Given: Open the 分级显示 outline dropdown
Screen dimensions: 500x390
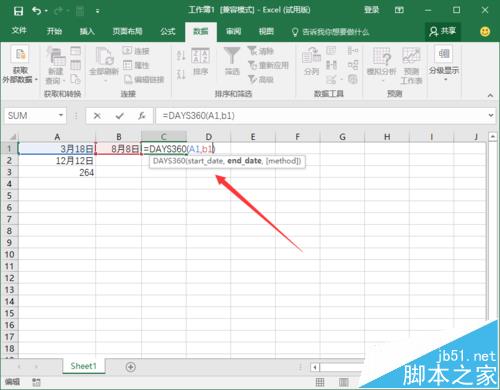Looking at the screenshot, I should pos(444,63).
